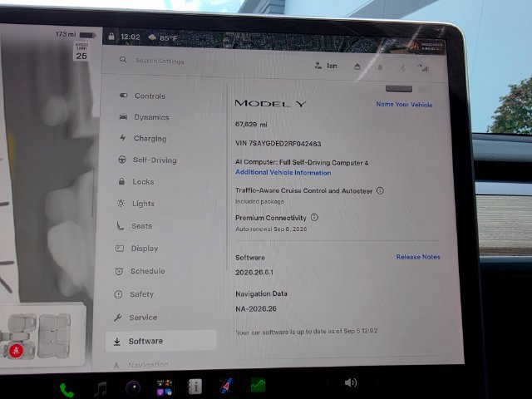Open the green Phone app icon
Image resolution: width=532 pixels, height=399 pixels.
click(66, 390)
